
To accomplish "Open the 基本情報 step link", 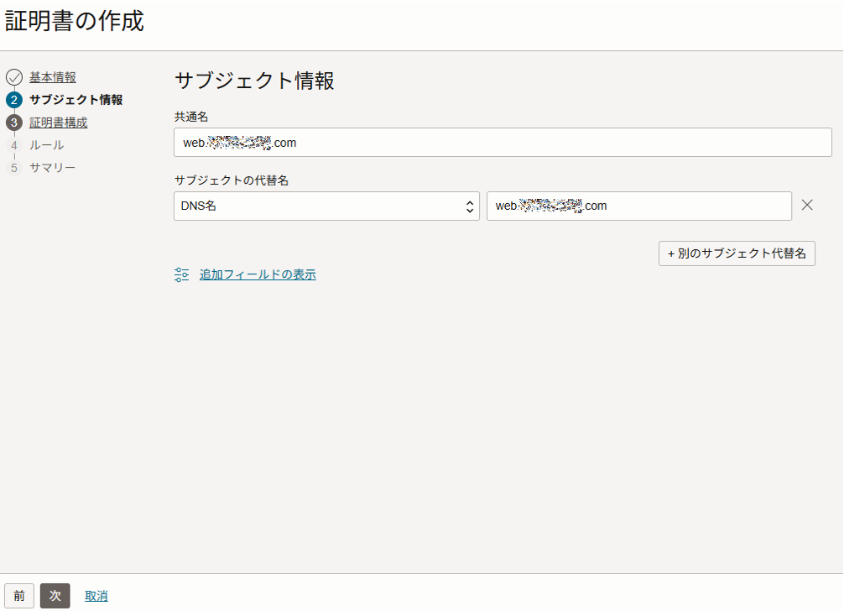I will 53,77.
